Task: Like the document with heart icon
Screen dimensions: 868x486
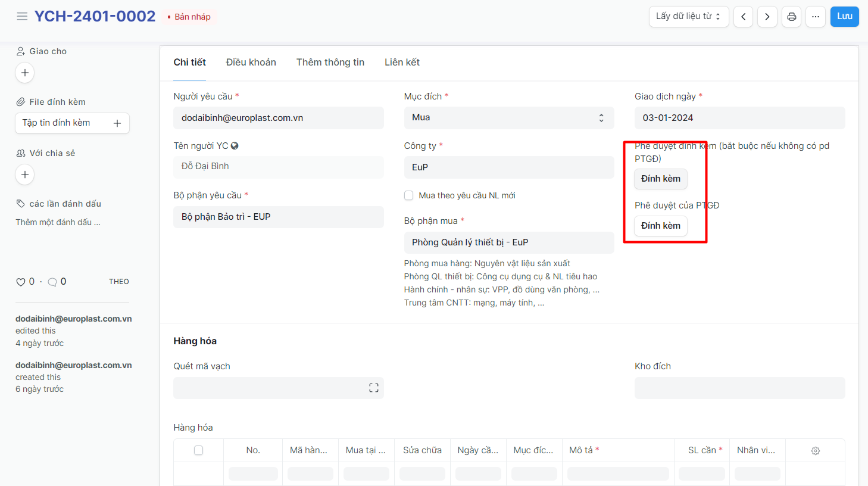Action: [x=21, y=282]
